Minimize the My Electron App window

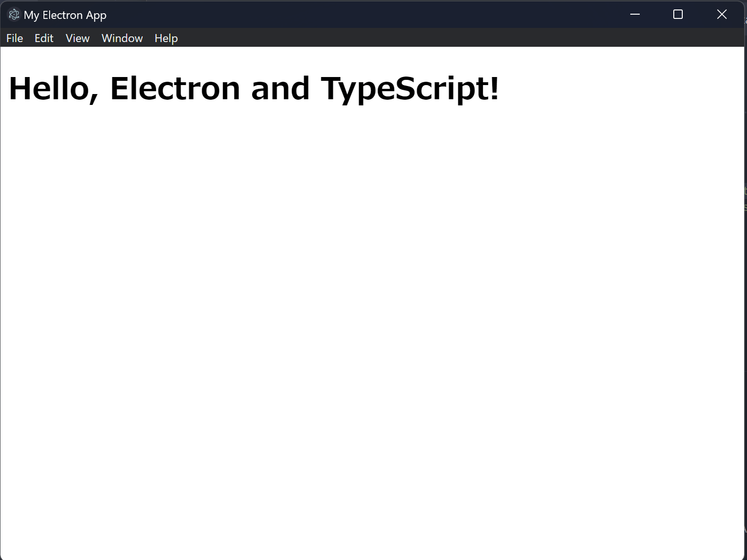(x=635, y=15)
